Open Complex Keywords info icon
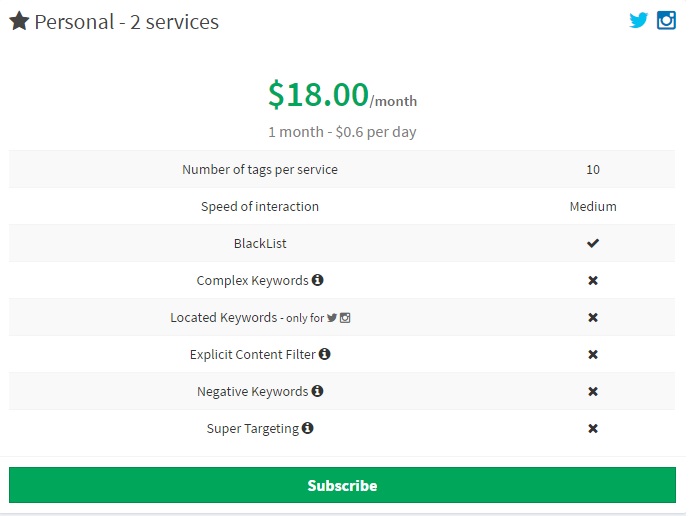This screenshot has height=516, width=695. point(317,280)
